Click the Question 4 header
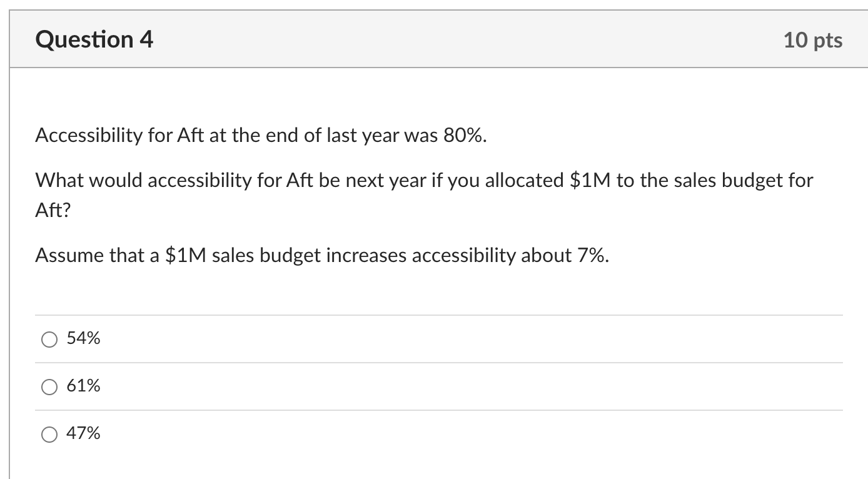 tap(94, 39)
